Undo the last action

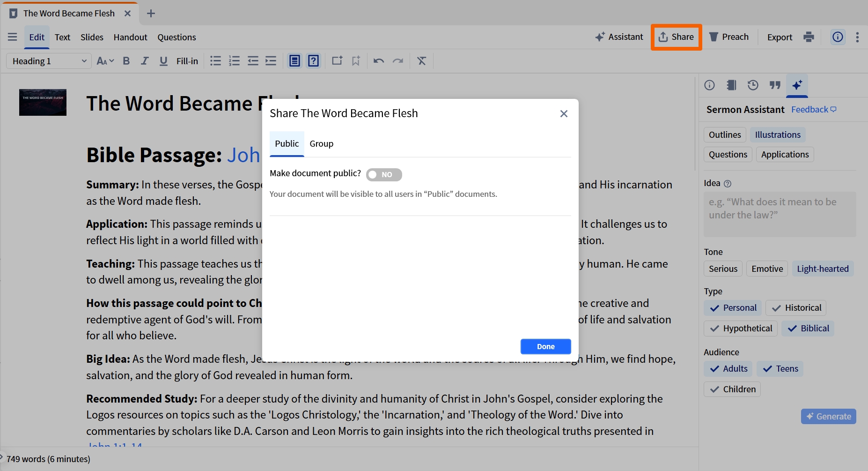click(379, 61)
